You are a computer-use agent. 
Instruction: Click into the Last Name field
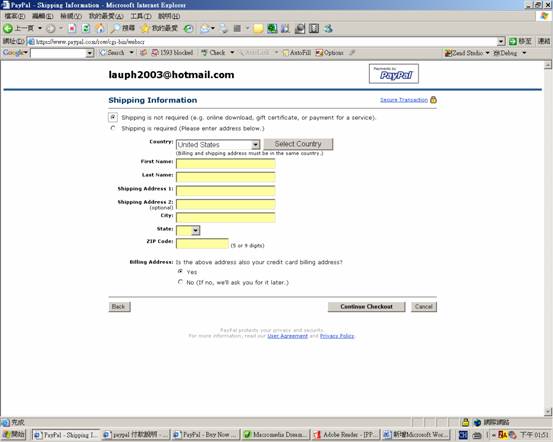point(226,177)
